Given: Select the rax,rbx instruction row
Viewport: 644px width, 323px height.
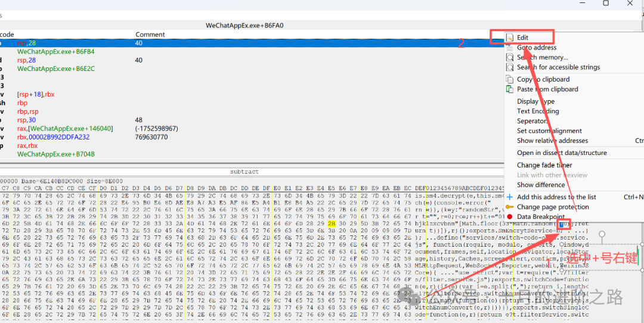Looking at the screenshot, I should coord(27,145).
